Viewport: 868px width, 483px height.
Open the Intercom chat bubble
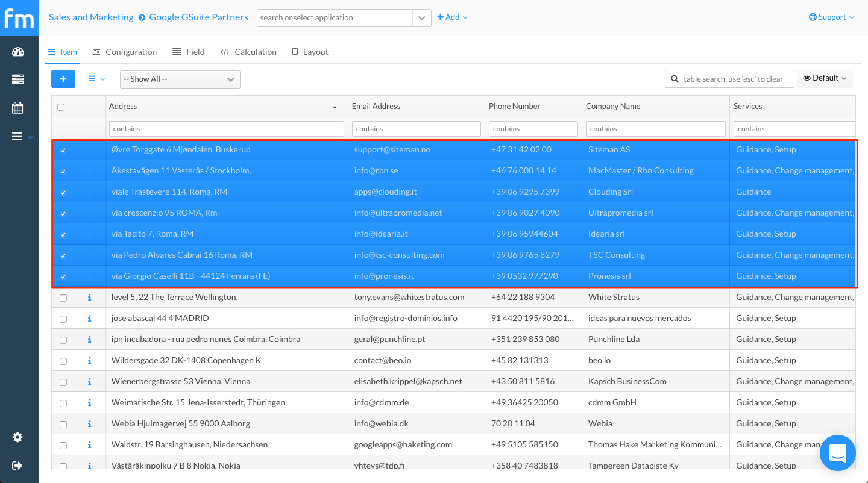[838, 453]
